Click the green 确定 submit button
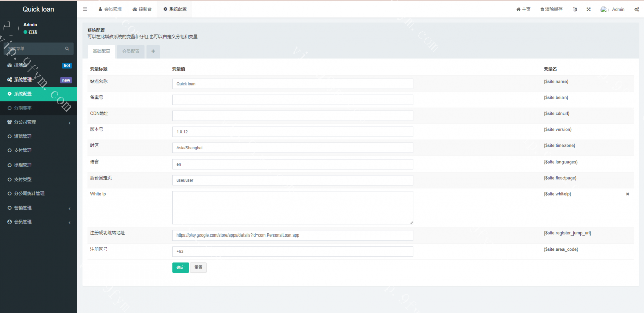The image size is (644, 313). coord(180,267)
